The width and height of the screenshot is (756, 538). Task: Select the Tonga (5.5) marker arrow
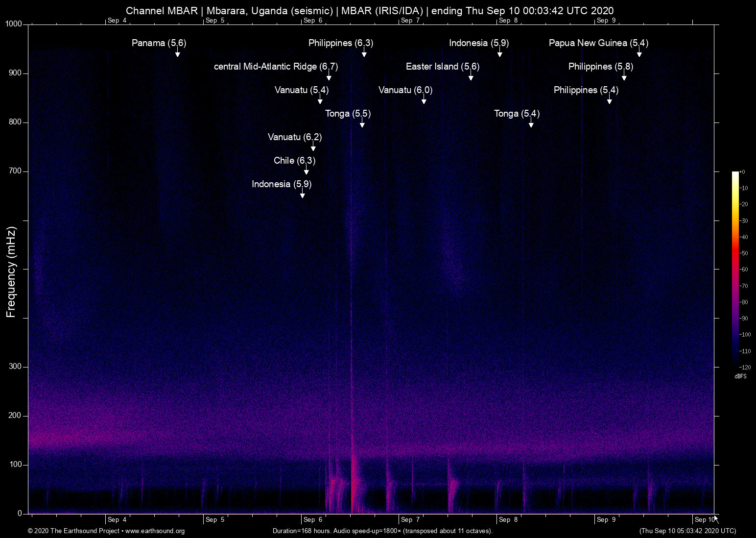pyautogui.click(x=362, y=125)
